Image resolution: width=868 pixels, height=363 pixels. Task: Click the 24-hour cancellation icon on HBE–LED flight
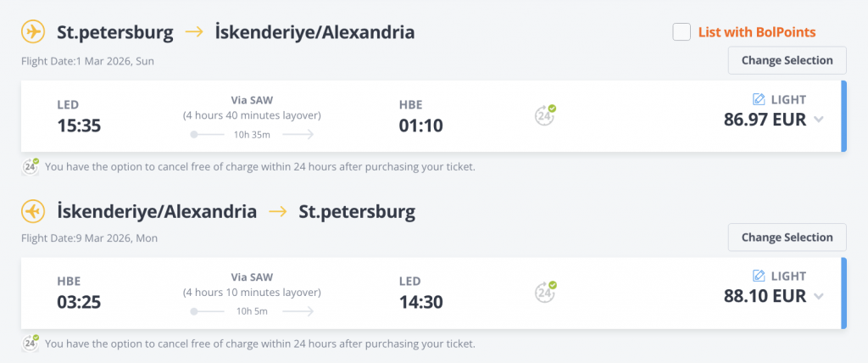point(545,292)
